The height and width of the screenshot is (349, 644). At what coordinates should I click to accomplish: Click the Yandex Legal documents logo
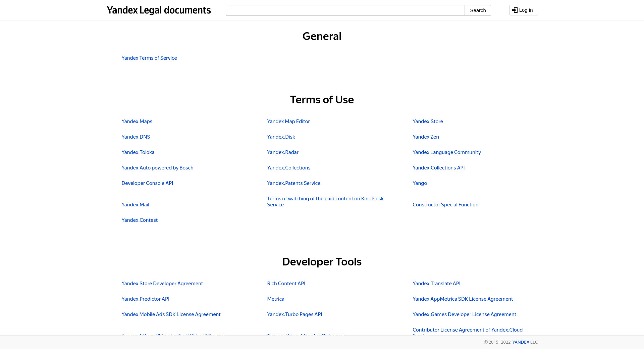159,10
